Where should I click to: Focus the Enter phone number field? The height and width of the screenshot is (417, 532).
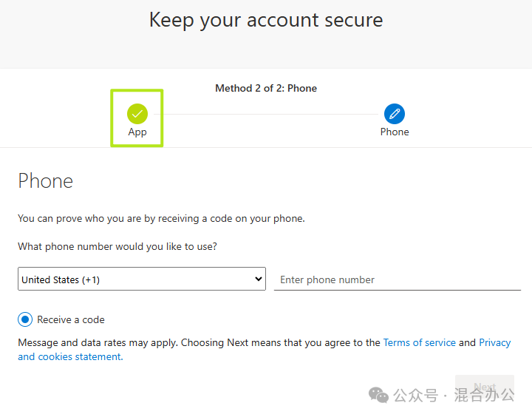[397, 279]
